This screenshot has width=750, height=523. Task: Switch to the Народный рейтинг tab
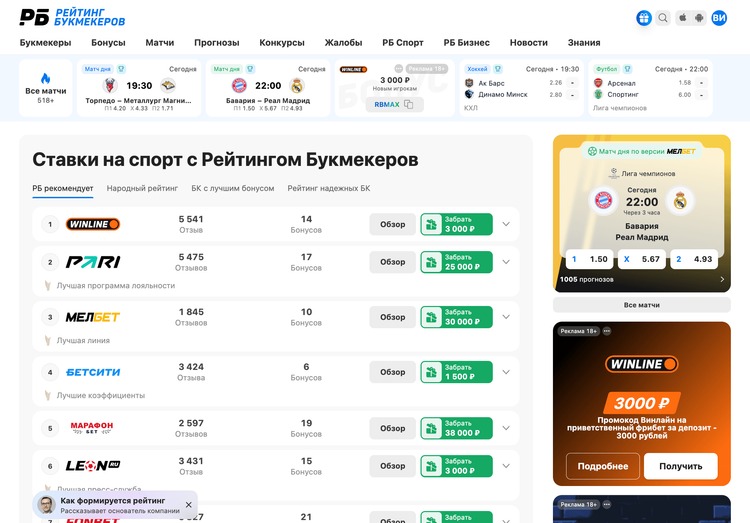(142, 188)
